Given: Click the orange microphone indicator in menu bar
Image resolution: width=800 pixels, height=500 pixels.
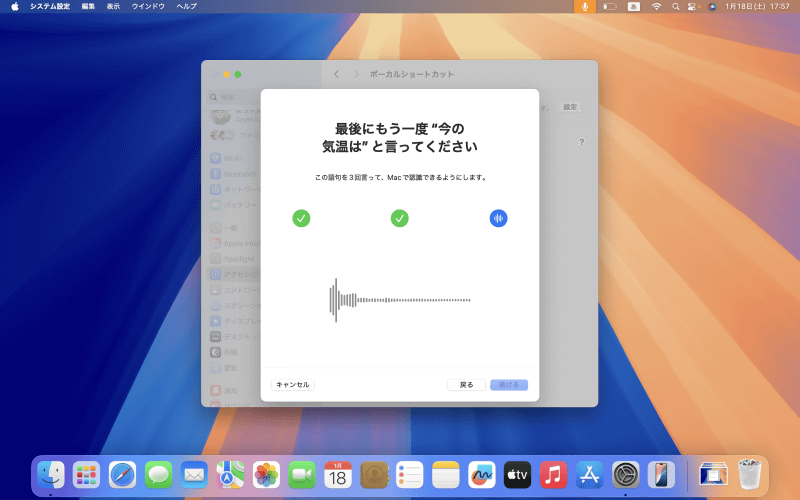Looking at the screenshot, I should (x=585, y=7).
